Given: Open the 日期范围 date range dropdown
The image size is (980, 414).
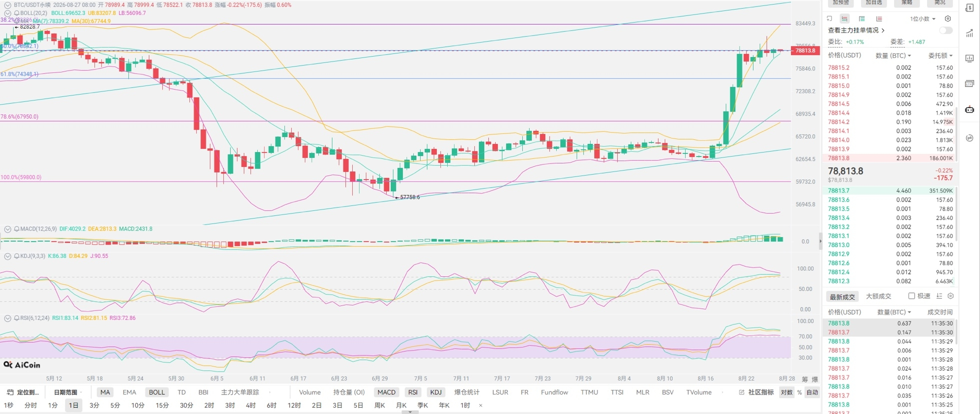Looking at the screenshot, I should (67, 392).
